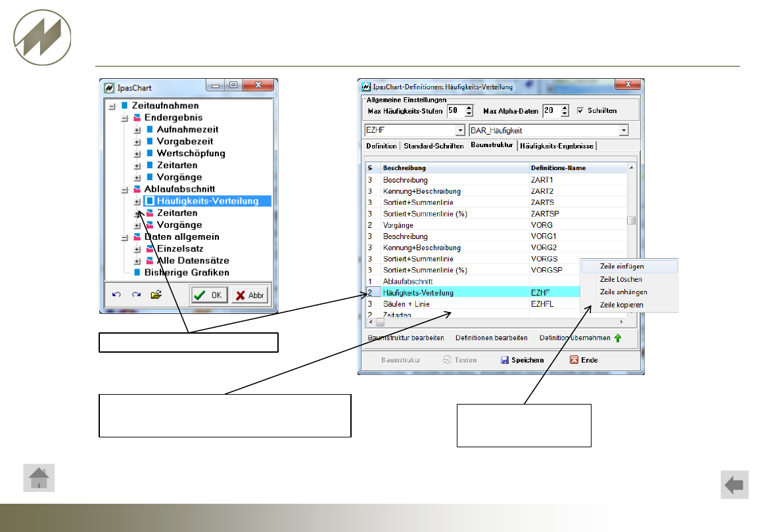
Task: Select the Zeitarten item under Endergebnis
Action: [x=177, y=165]
